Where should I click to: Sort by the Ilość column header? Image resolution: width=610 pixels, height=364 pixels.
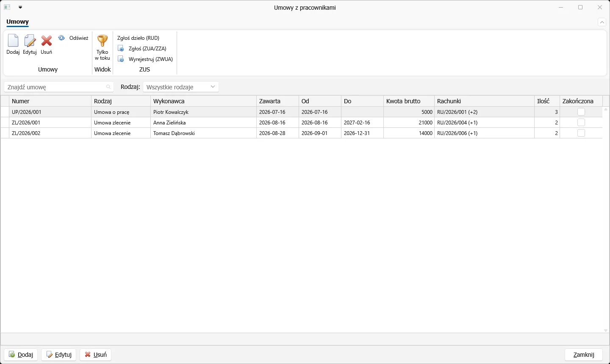pyautogui.click(x=547, y=101)
